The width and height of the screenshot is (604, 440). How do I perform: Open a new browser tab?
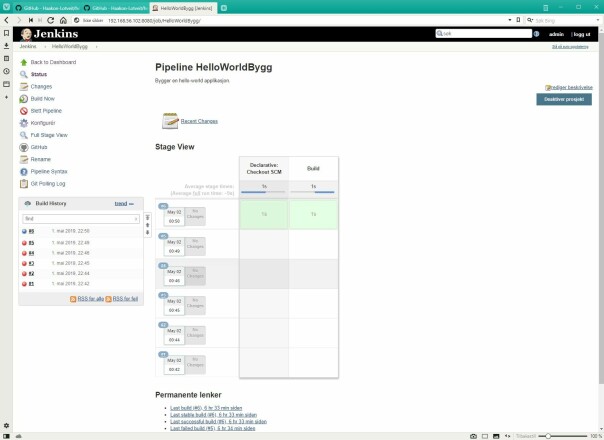coord(224,8)
